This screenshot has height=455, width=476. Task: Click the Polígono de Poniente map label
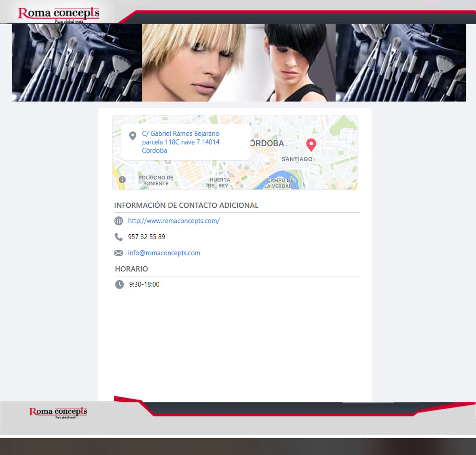(x=156, y=180)
